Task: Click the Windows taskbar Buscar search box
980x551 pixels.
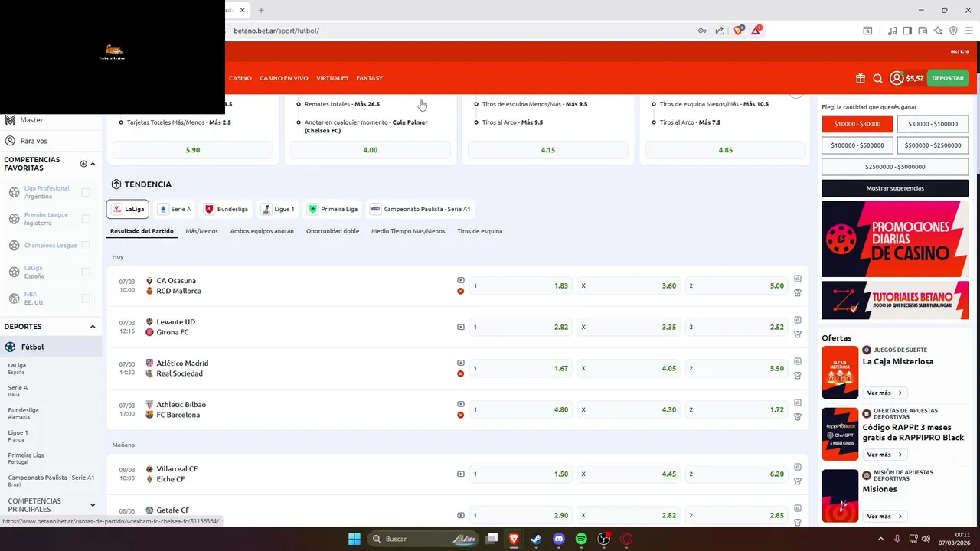Action: pos(423,539)
